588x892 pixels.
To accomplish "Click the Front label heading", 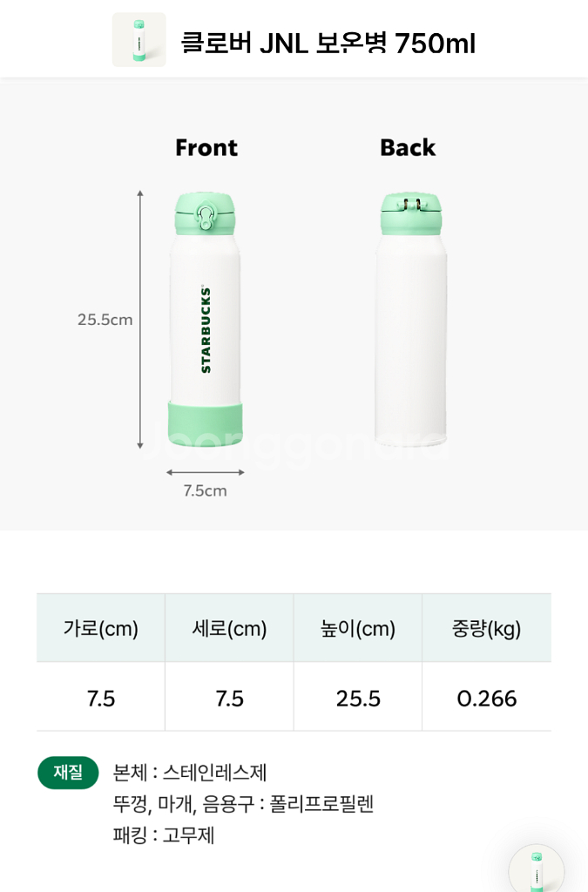I will (206, 148).
